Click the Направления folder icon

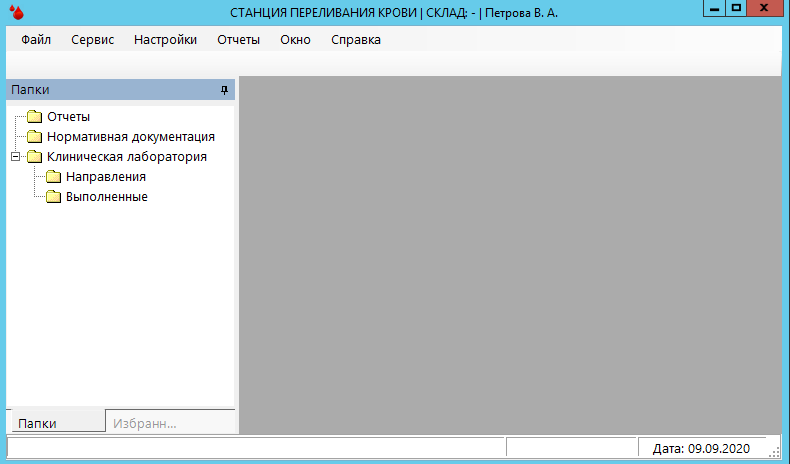pos(54,177)
